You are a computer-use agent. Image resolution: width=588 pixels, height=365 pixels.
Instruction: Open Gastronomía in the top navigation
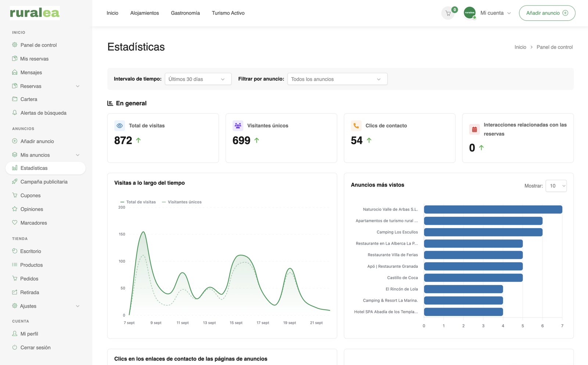click(x=185, y=13)
